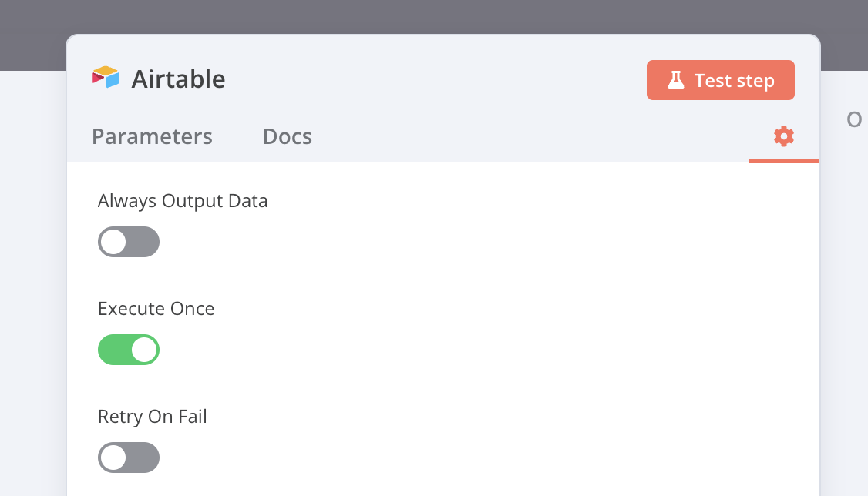
Task: Click the light gray area left of the panel
Action: tap(32, 276)
